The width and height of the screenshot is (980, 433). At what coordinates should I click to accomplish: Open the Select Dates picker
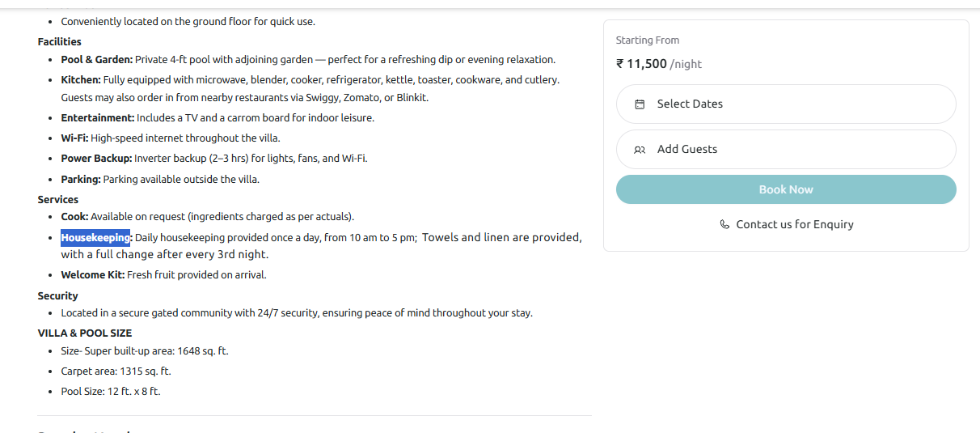pyautogui.click(x=785, y=104)
